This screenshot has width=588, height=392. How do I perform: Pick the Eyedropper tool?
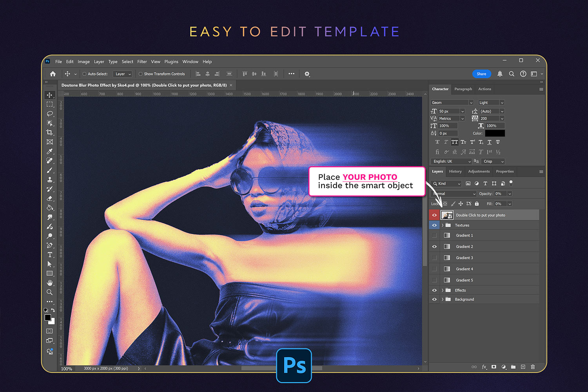click(x=50, y=151)
